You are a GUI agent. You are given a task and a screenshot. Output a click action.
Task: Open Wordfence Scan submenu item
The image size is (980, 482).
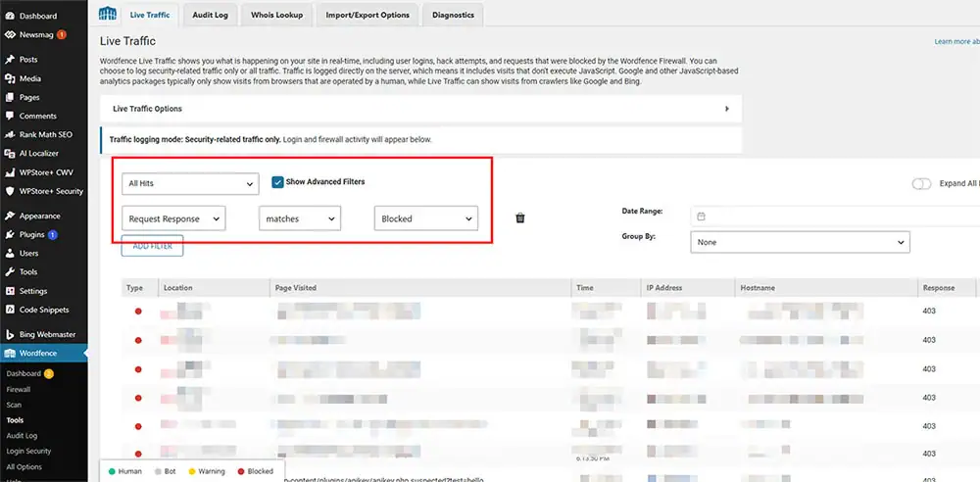click(14, 405)
